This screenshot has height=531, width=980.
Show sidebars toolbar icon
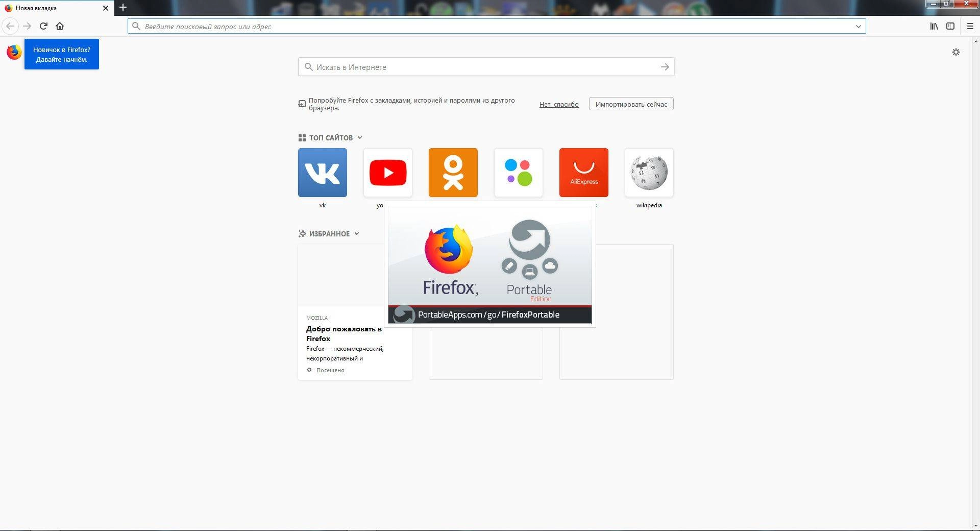(x=950, y=26)
